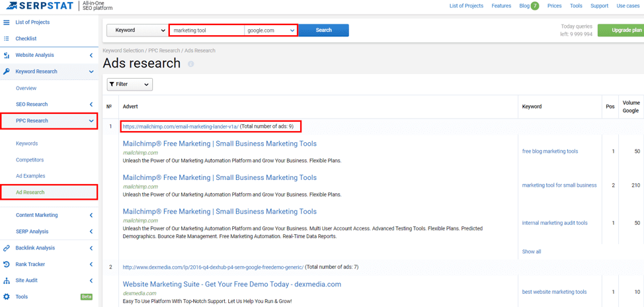This screenshot has width=644, height=307.
Task: Open the google.com database dropdown
Action: tap(271, 30)
